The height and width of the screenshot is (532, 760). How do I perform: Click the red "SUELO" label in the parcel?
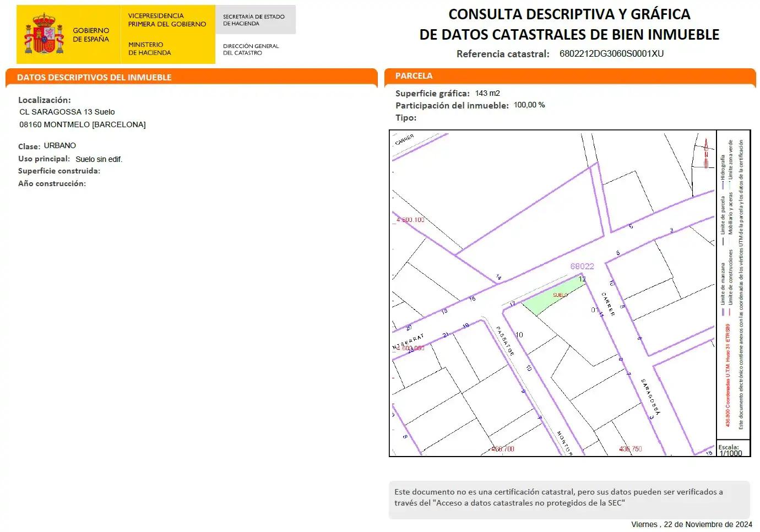tap(560, 295)
